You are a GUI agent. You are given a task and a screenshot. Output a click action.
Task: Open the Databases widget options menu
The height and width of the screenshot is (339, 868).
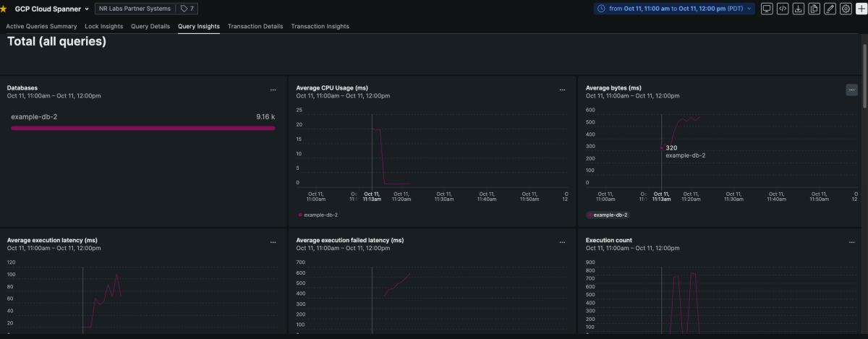coord(273,90)
